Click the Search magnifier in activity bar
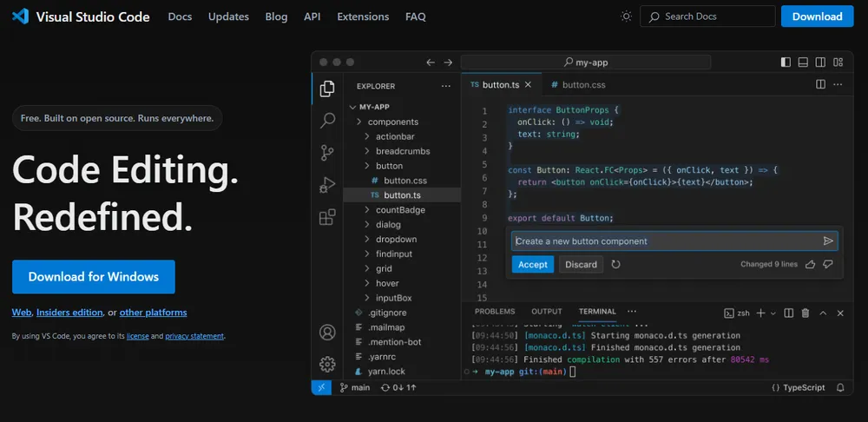 [x=327, y=121]
